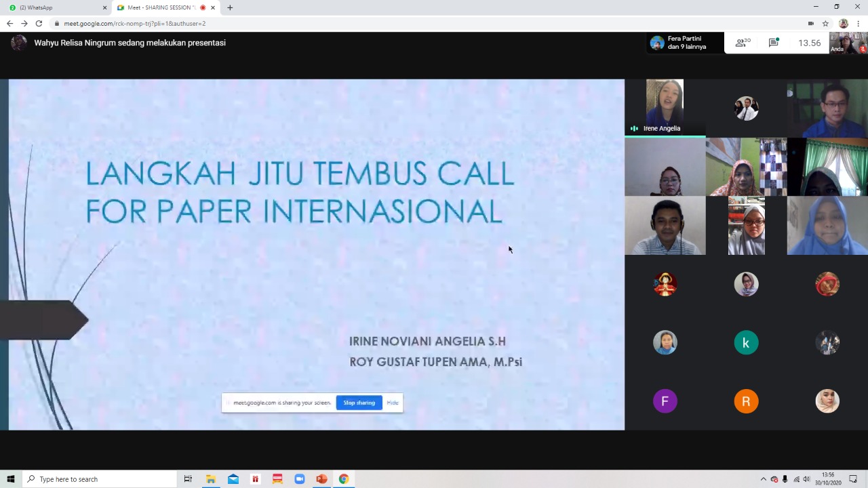868x488 pixels.
Task: Click the padlock site info icon
Action: (x=57, y=23)
